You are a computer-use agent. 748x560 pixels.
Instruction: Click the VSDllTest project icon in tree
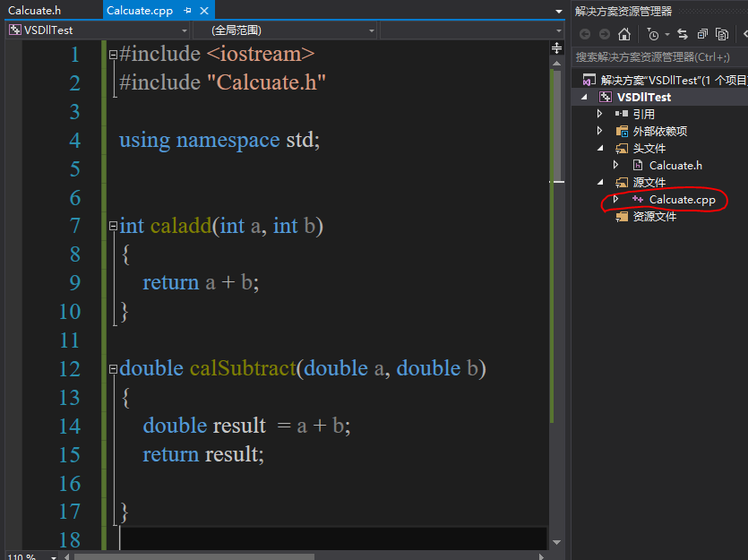(x=606, y=98)
